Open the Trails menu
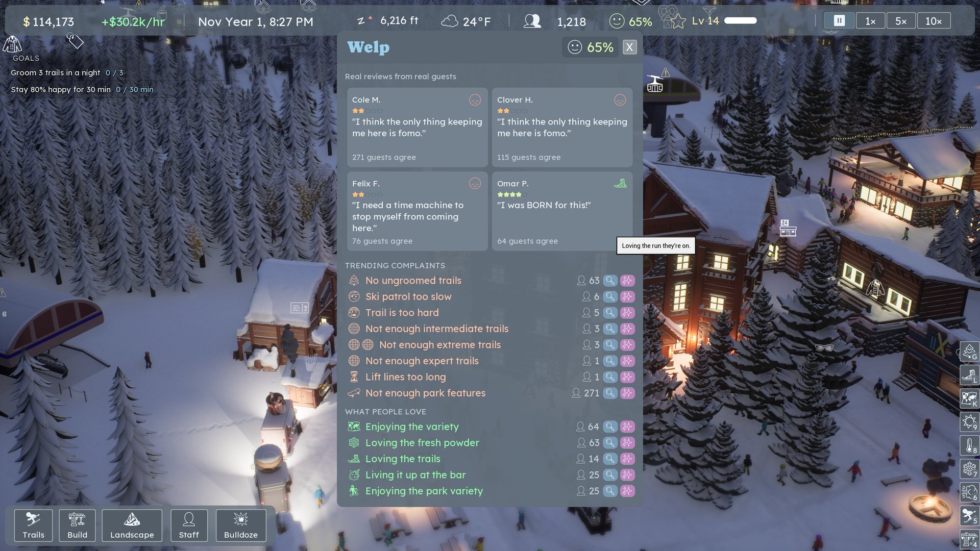 point(34,525)
